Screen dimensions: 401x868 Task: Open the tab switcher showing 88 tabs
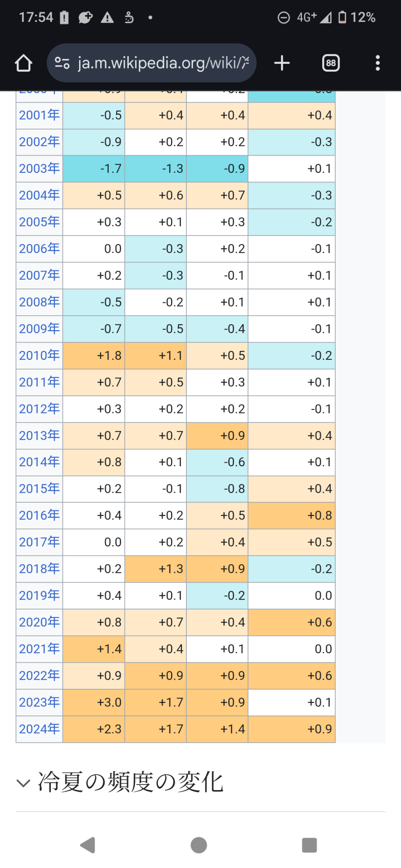(331, 63)
